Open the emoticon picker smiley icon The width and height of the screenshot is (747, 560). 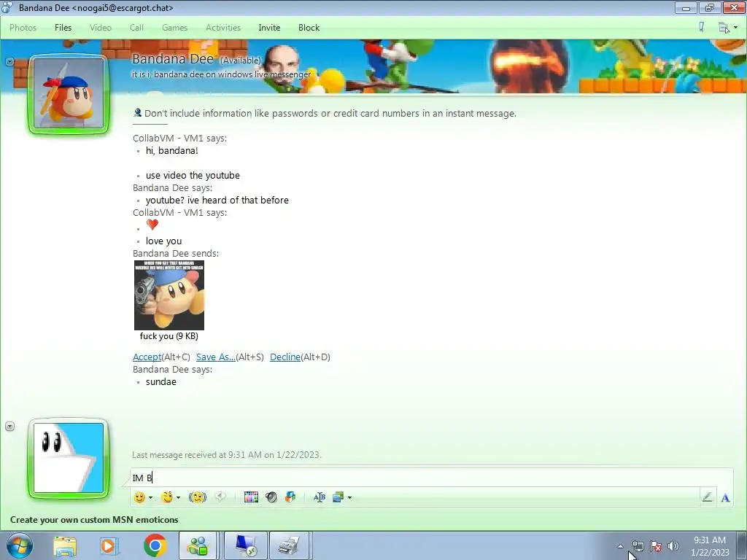[x=139, y=497]
